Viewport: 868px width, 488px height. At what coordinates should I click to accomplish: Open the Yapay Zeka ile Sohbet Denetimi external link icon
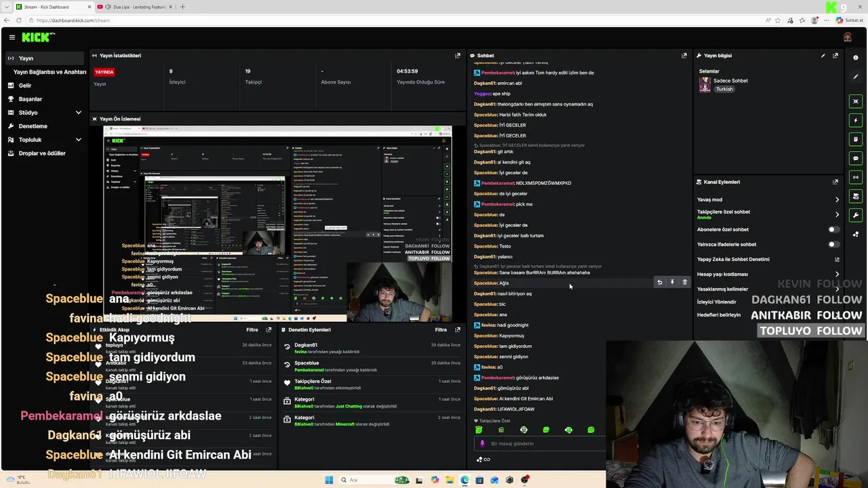click(x=837, y=260)
